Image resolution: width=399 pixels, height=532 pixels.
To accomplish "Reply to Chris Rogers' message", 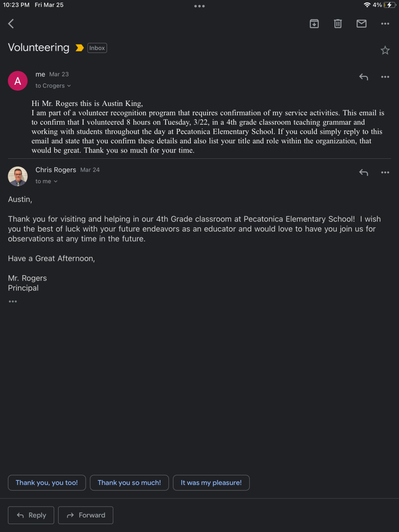I will point(364,172).
